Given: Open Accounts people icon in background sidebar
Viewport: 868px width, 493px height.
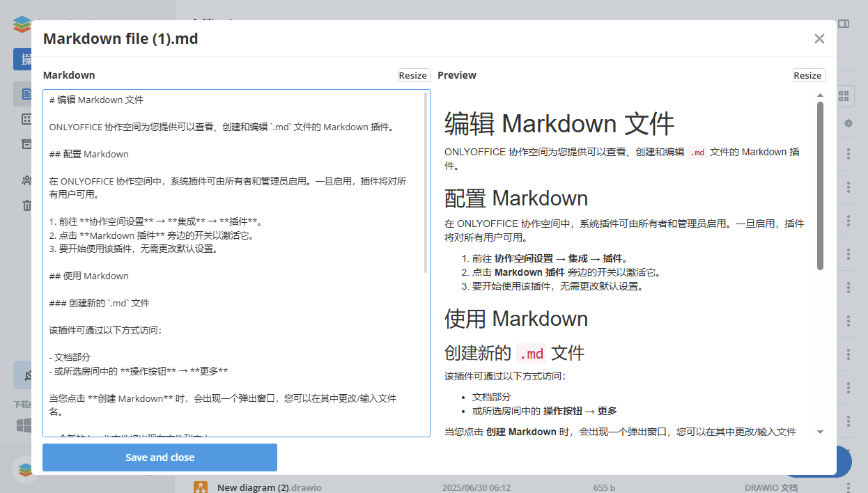Looking at the screenshot, I should tap(26, 180).
